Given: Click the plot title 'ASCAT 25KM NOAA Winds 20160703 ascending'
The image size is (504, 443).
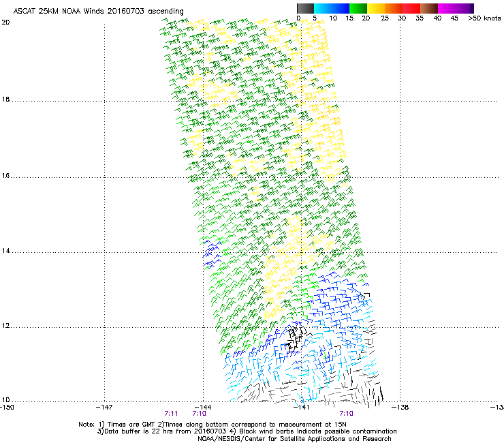Looking at the screenshot, I should coord(98,12).
